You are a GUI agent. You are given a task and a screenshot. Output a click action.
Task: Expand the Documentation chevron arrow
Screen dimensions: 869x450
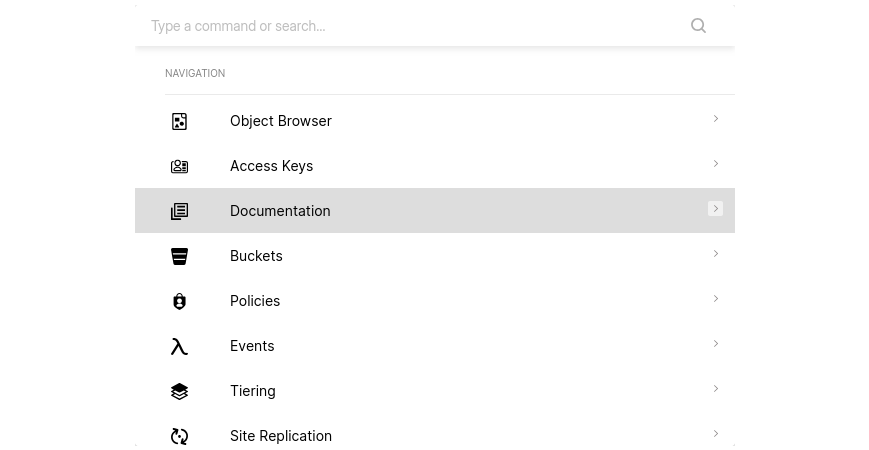tap(715, 208)
